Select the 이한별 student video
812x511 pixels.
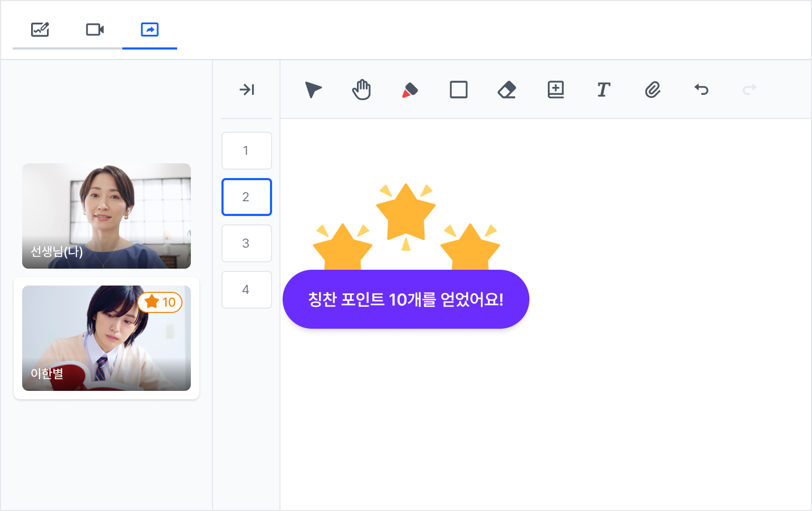point(107,338)
